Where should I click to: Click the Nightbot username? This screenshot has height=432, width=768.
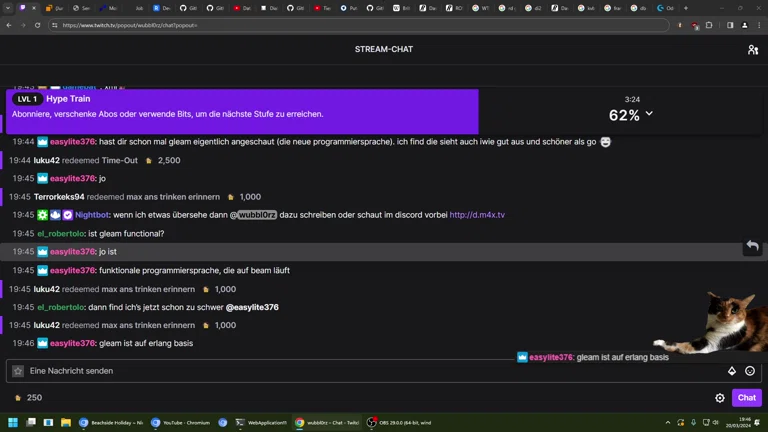click(x=92, y=215)
